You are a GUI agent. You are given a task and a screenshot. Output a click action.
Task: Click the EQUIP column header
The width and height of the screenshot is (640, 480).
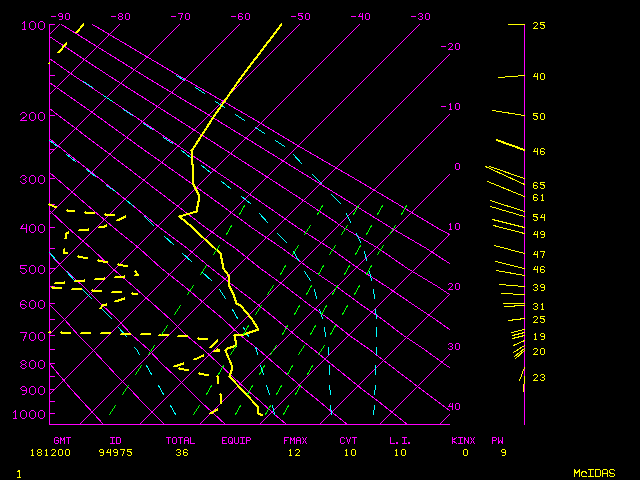point(237,440)
